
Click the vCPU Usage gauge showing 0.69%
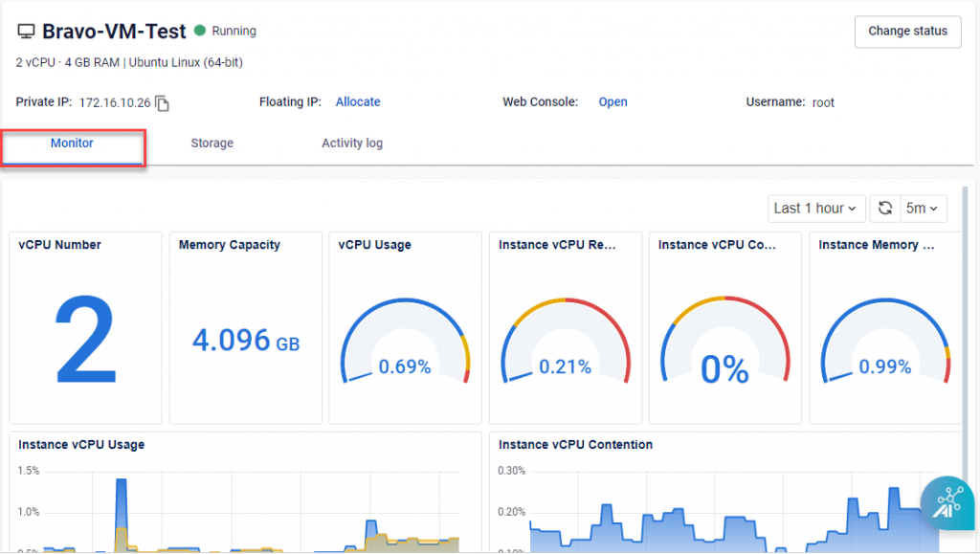pyautogui.click(x=404, y=330)
